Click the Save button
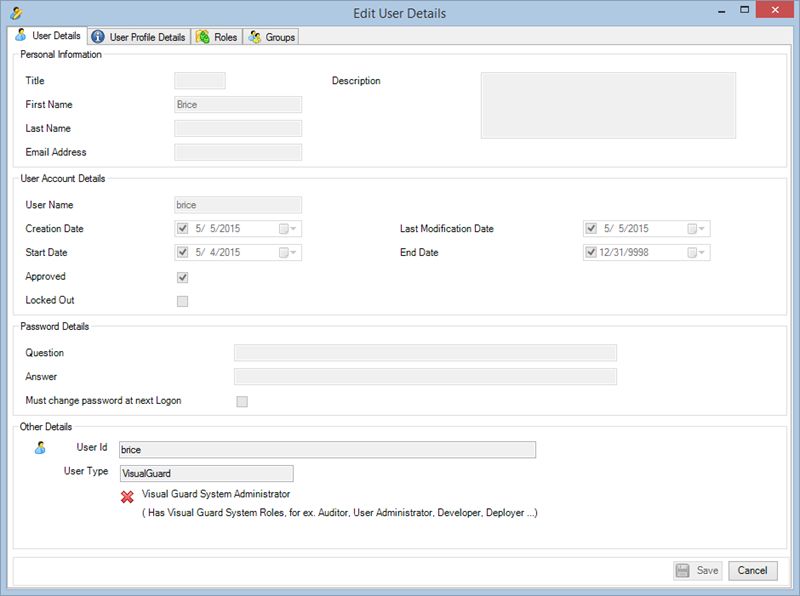 (698, 570)
